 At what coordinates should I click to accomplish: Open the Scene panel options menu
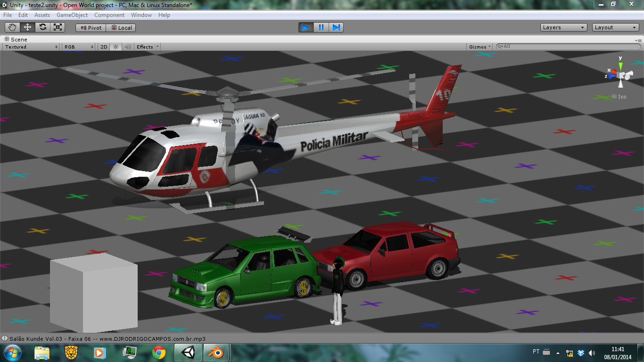pos(638,40)
